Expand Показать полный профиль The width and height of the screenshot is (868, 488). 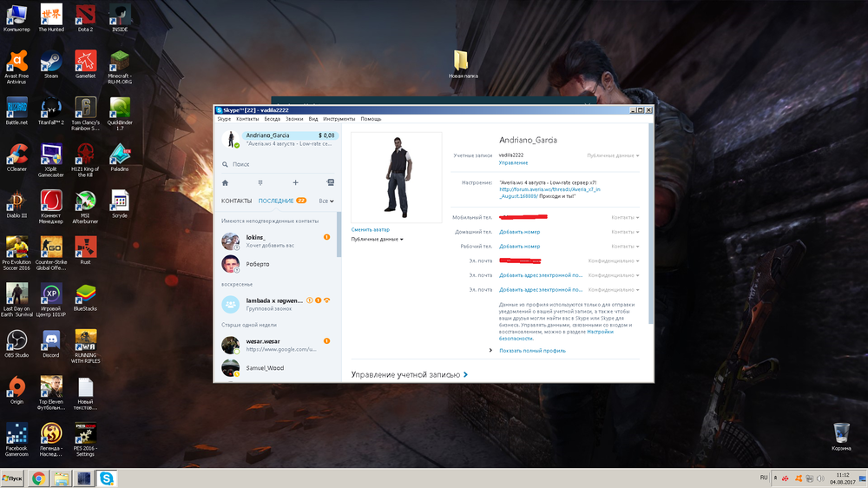click(x=532, y=351)
